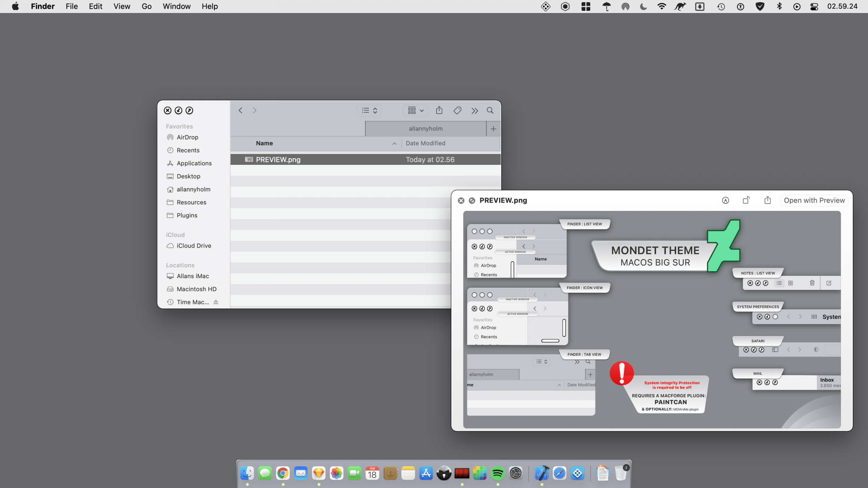Open Finder from the Dock
This screenshot has width=868, height=488.
click(247, 473)
